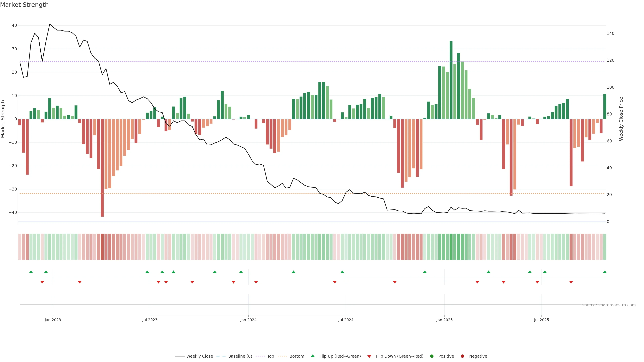The width and height of the screenshot is (644, 362).
Task: Click the Positive green circle legend icon
Action: (432, 356)
